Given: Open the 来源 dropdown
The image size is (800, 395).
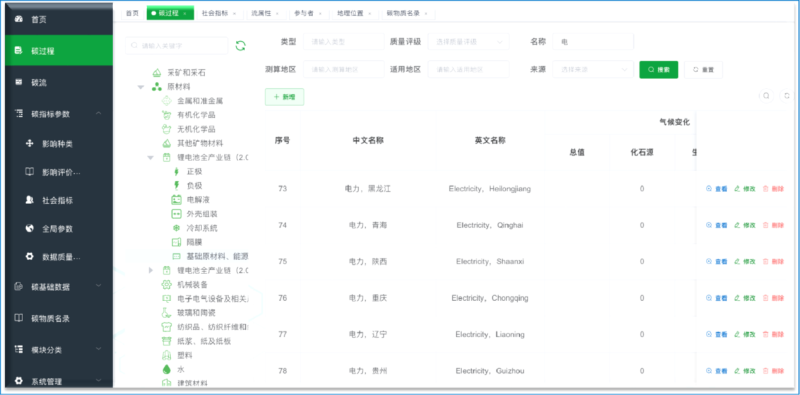Looking at the screenshot, I should point(593,69).
